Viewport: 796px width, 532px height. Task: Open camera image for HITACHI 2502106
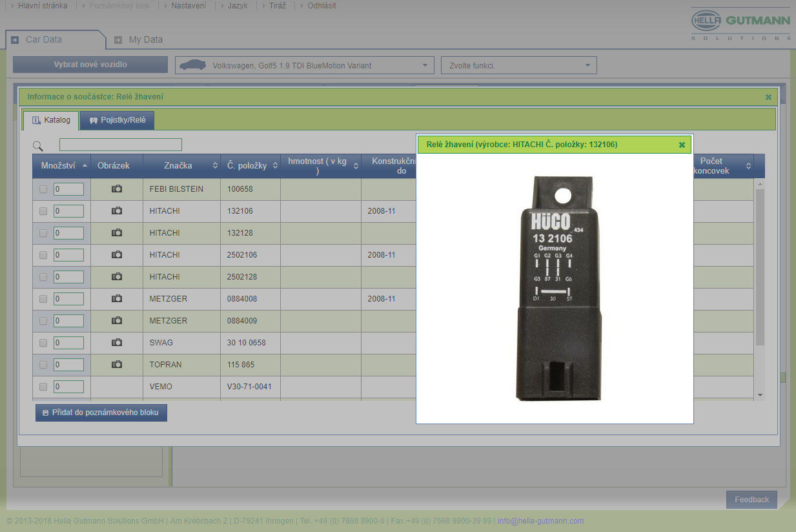pyautogui.click(x=117, y=255)
